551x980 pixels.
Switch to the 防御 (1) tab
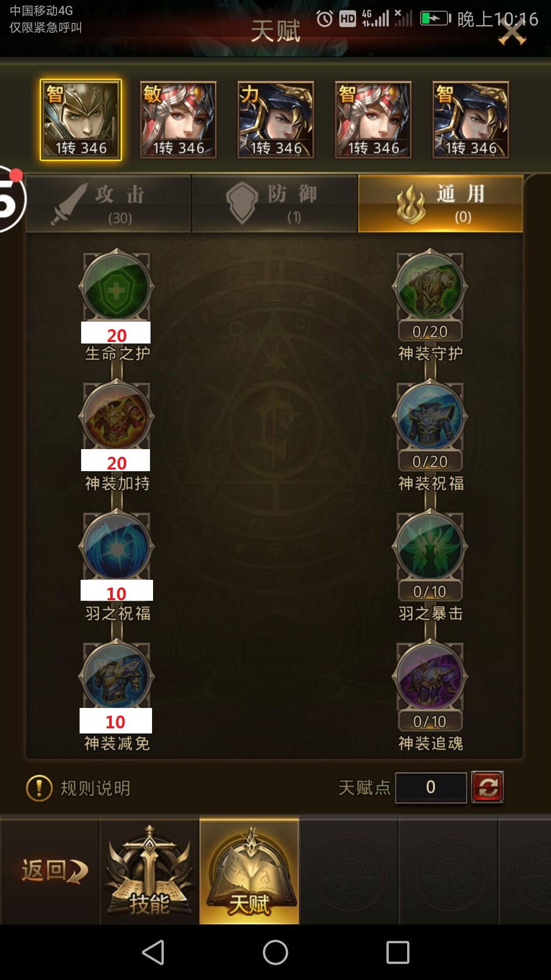click(x=274, y=204)
